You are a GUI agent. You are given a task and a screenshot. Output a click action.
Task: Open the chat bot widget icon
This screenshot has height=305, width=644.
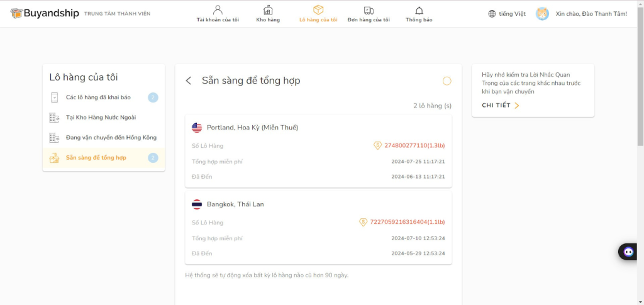click(x=628, y=252)
